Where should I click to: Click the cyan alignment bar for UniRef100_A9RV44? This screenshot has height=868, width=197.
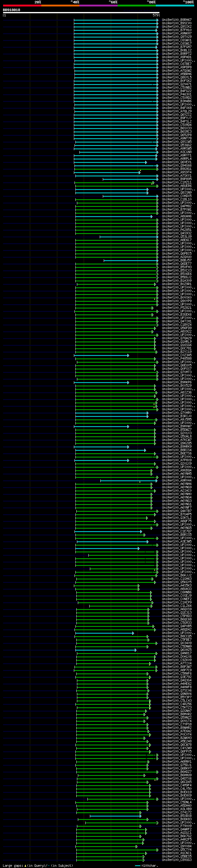coord(129,481)
